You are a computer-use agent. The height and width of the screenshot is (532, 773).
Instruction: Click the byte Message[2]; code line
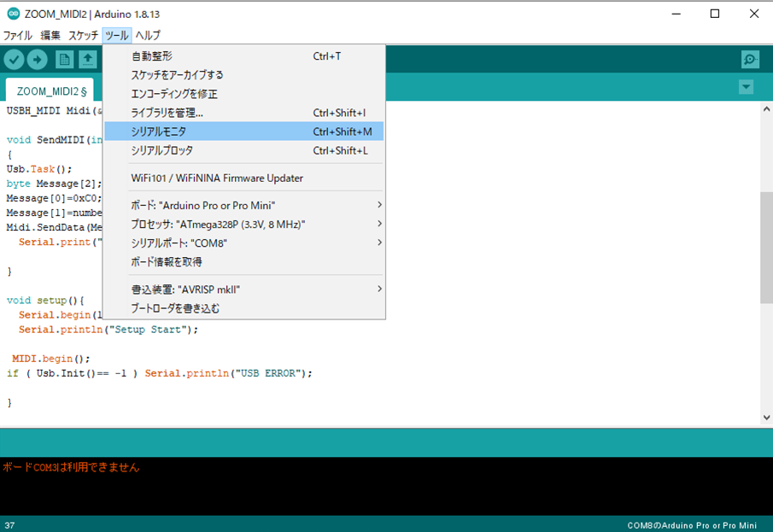(x=54, y=184)
